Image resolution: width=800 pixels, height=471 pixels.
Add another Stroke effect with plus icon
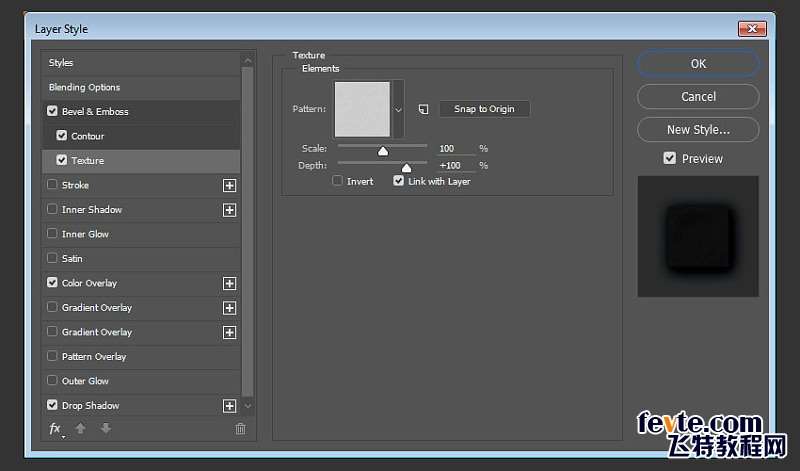[230, 185]
